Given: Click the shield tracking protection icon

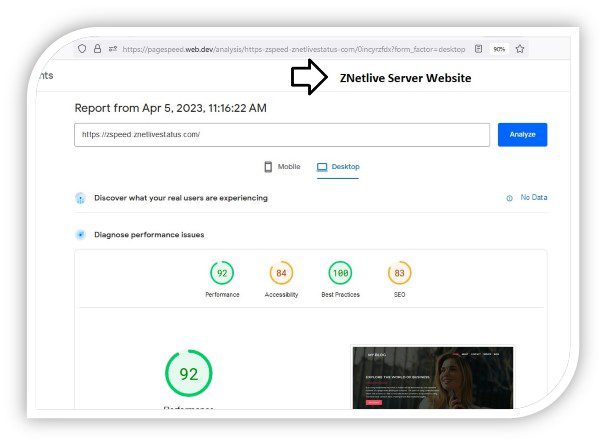Looking at the screenshot, I should point(82,48).
